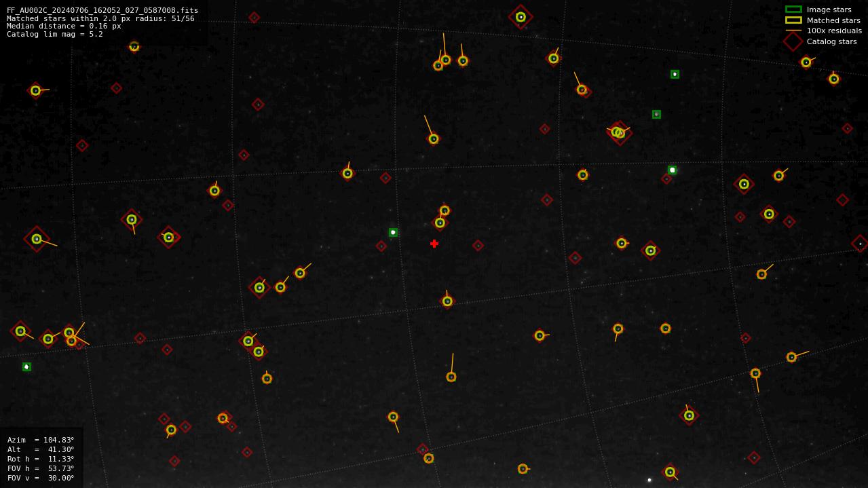Click the red cross center marker
This screenshot has width=868, height=488.
click(x=434, y=244)
